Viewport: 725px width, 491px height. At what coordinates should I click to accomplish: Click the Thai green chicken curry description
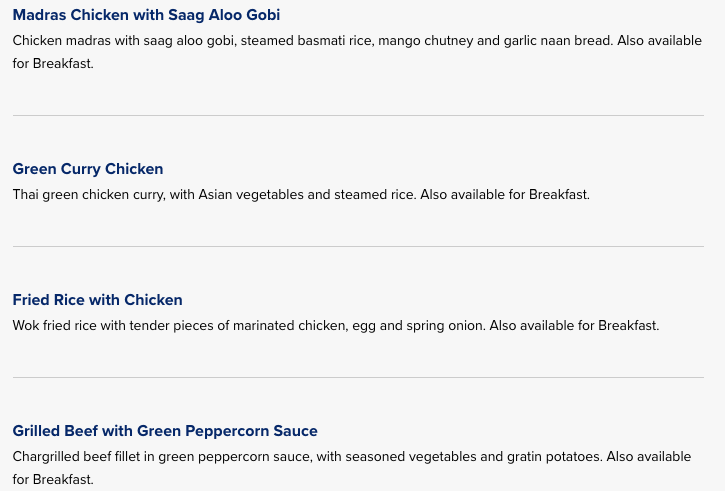tap(301, 194)
